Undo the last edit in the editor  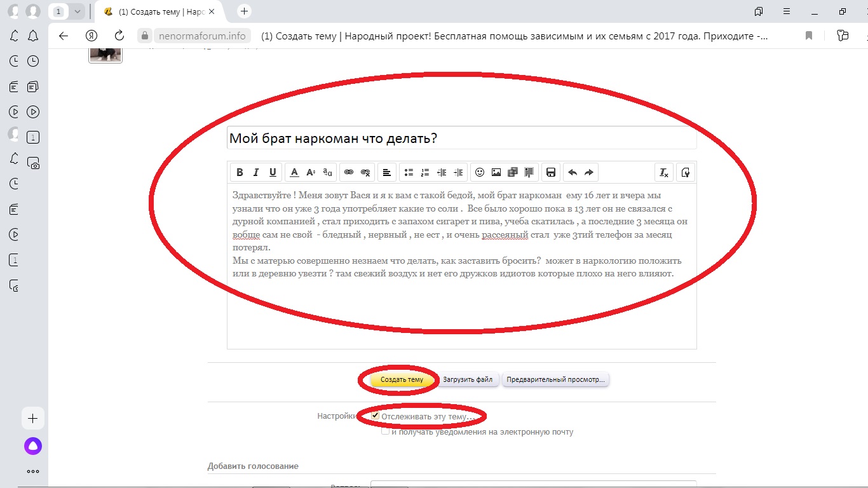[x=572, y=172]
